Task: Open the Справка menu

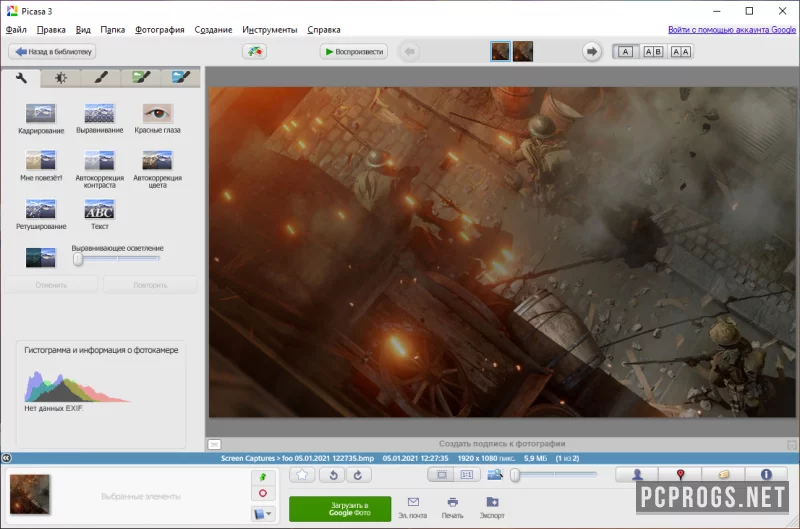Action: click(323, 30)
